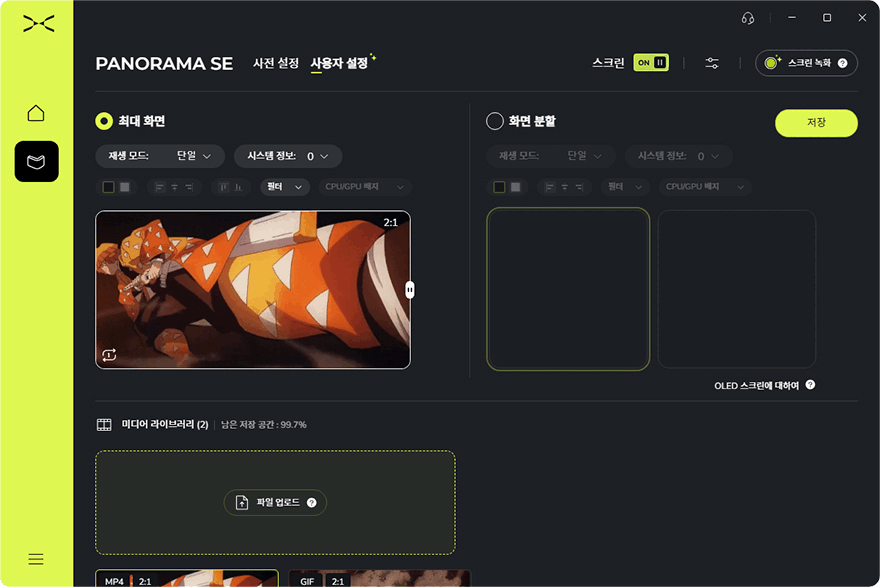Click the 미디어 라이브러리 (2) heading

[x=165, y=425]
